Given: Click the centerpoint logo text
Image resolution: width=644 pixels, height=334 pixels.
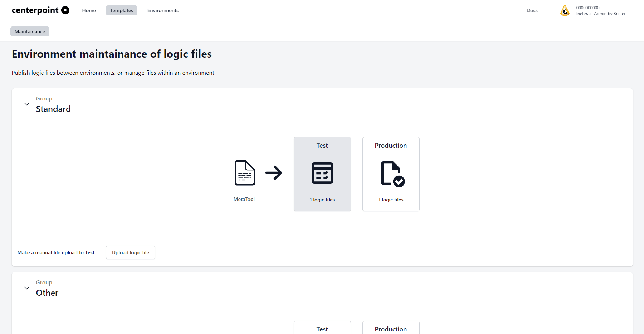Looking at the screenshot, I should [x=36, y=10].
